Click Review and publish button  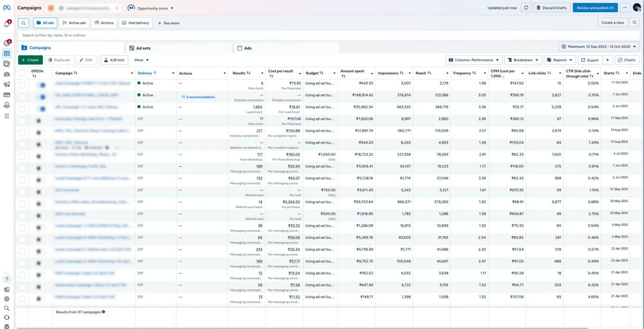click(x=595, y=8)
